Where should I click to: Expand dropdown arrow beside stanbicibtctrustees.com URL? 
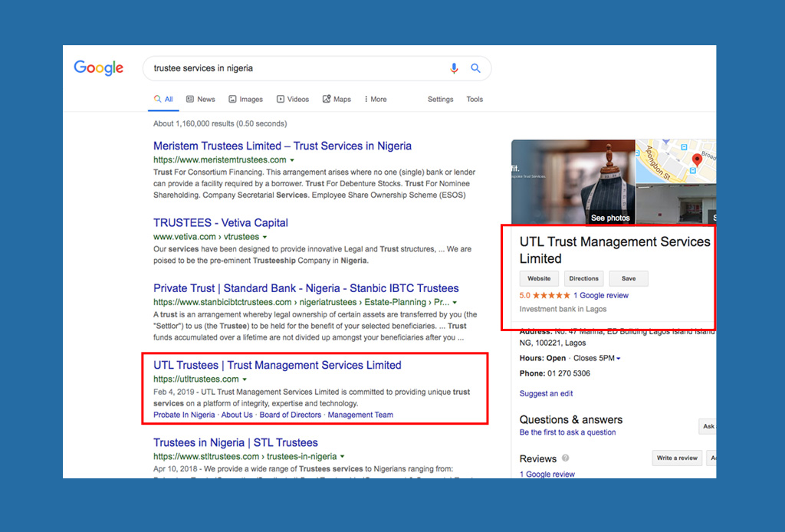pyautogui.click(x=455, y=302)
